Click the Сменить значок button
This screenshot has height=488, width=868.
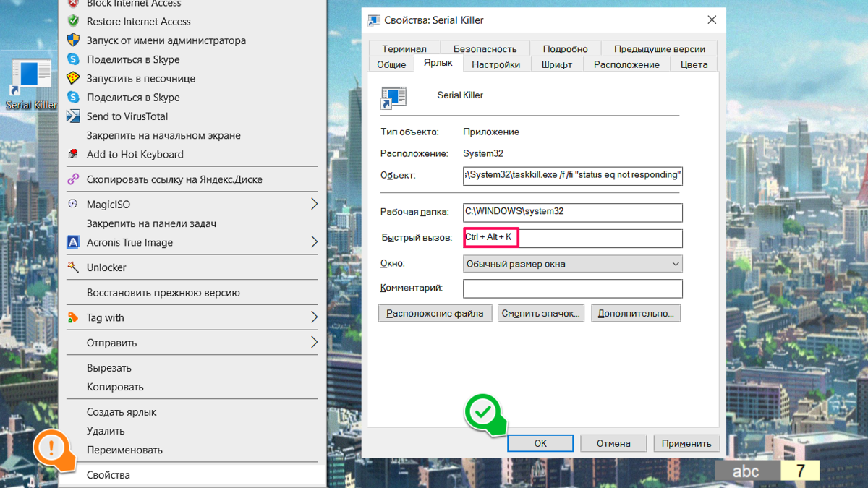pyautogui.click(x=541, y=313)
